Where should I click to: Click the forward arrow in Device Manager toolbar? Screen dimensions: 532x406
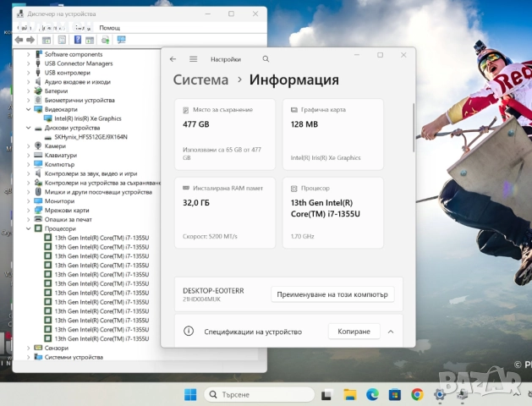pyautogui.click(x=30, y=40)
